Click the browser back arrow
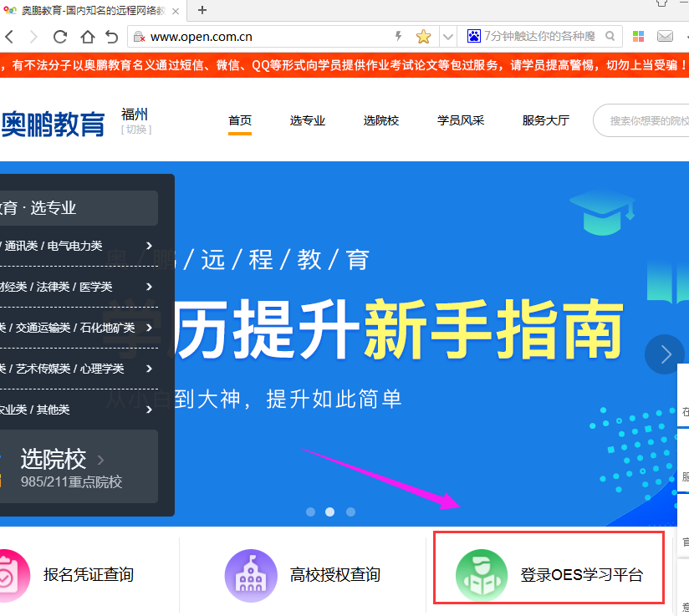This screenshot has width=689, height=616. click(9, 37)
